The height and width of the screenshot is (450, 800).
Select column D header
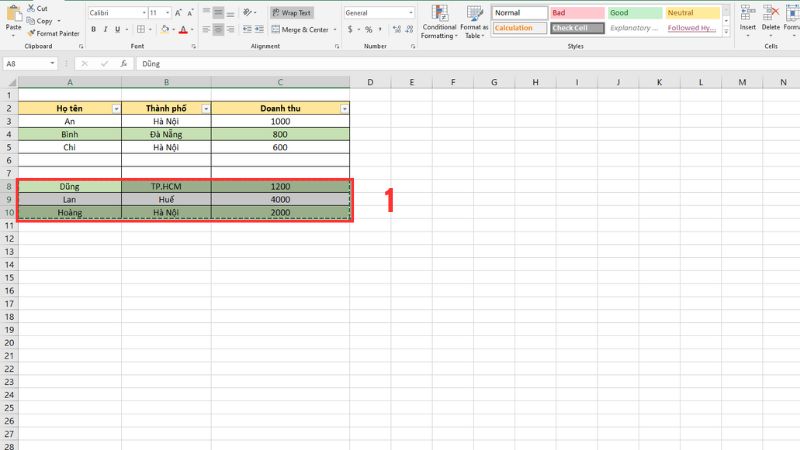(370, 82)
